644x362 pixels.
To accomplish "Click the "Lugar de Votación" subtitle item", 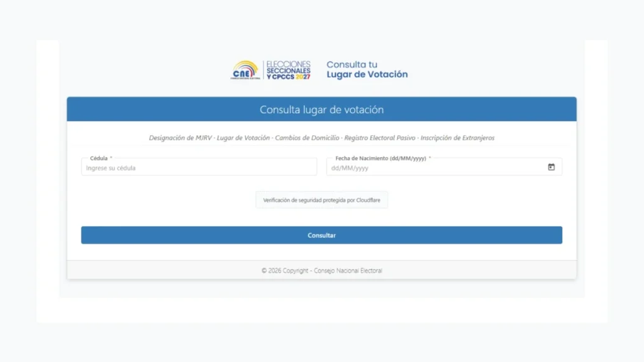I will tap(243, 138).
